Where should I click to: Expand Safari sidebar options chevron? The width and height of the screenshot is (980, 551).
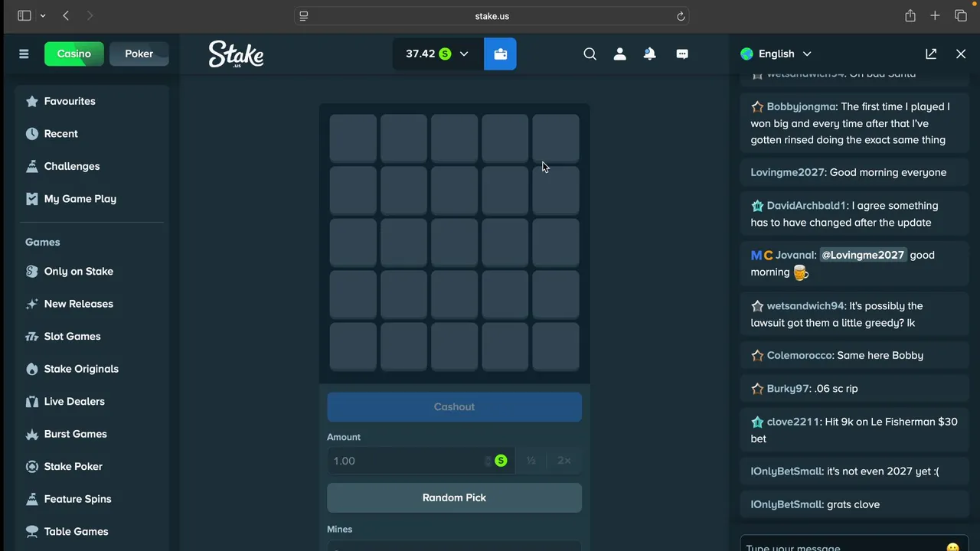tap(43, 15)
